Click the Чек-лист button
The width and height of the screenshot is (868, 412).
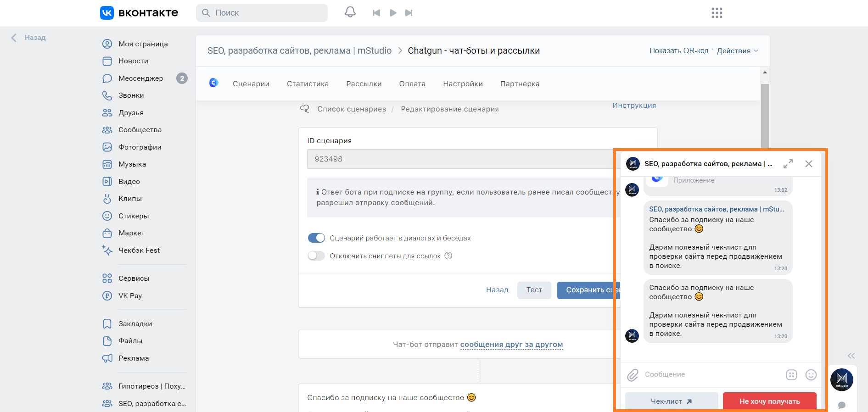pos(672,401)
